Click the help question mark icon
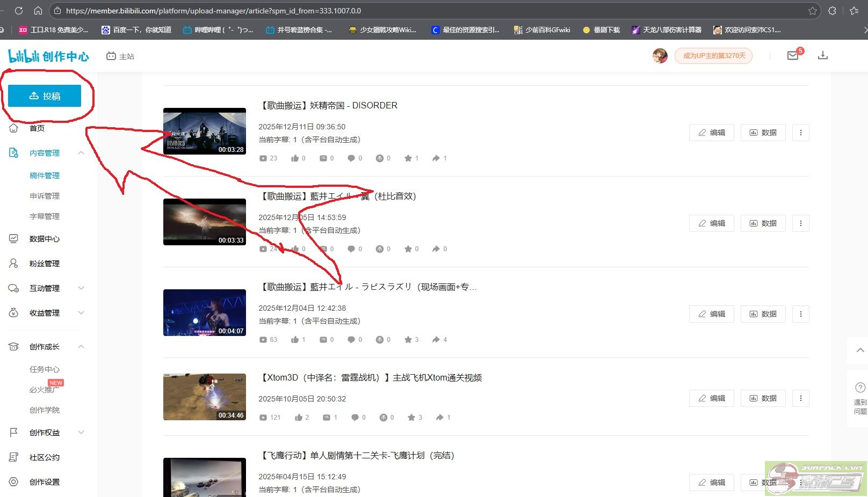This screenshot has height=497, width=868. (x=860, y=388)
